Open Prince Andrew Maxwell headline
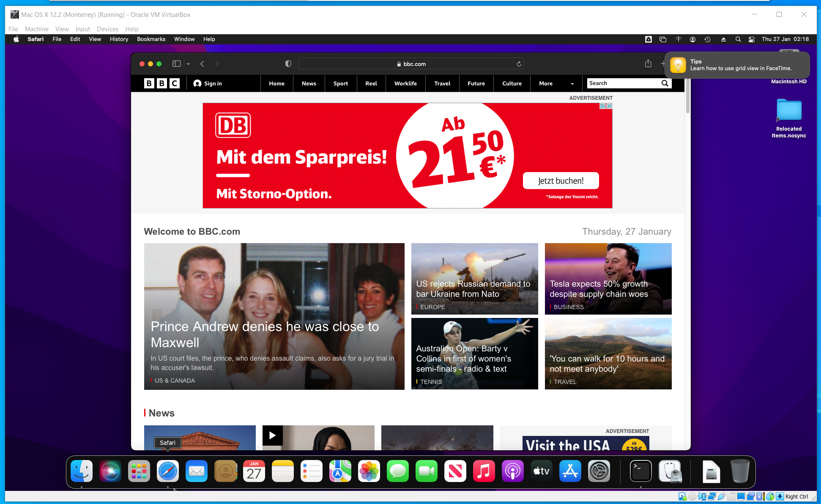Viewport: 821px width, 504px height. [265, 334]
